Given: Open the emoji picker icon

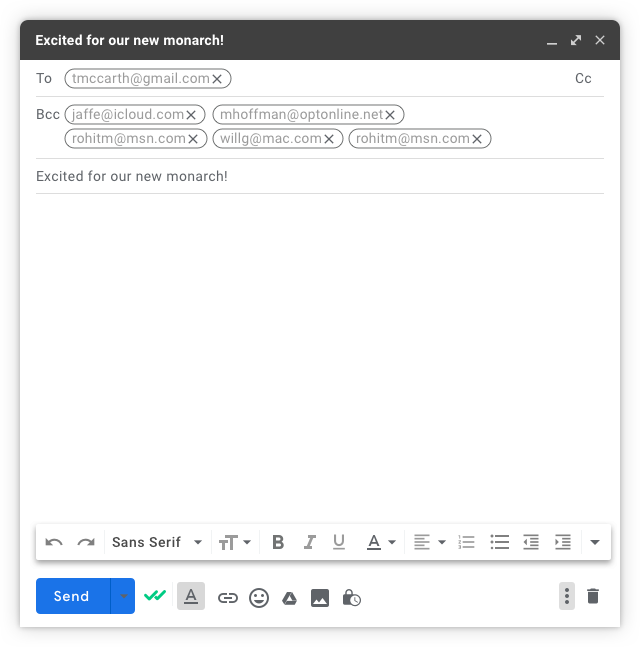Looking at the screenshot, I should (x=259, y=597).
